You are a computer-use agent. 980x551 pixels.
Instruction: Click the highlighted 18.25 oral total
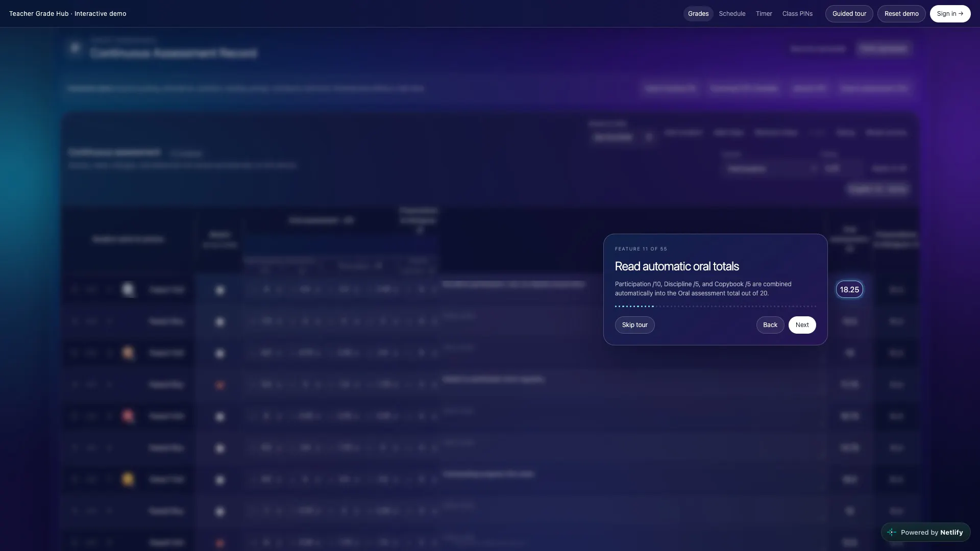pyautogui.click(x=849, y=290)
